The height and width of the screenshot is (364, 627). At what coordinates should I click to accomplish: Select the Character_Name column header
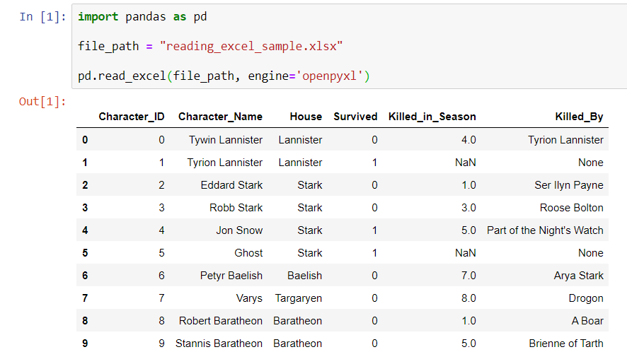(x=220, y=117)
